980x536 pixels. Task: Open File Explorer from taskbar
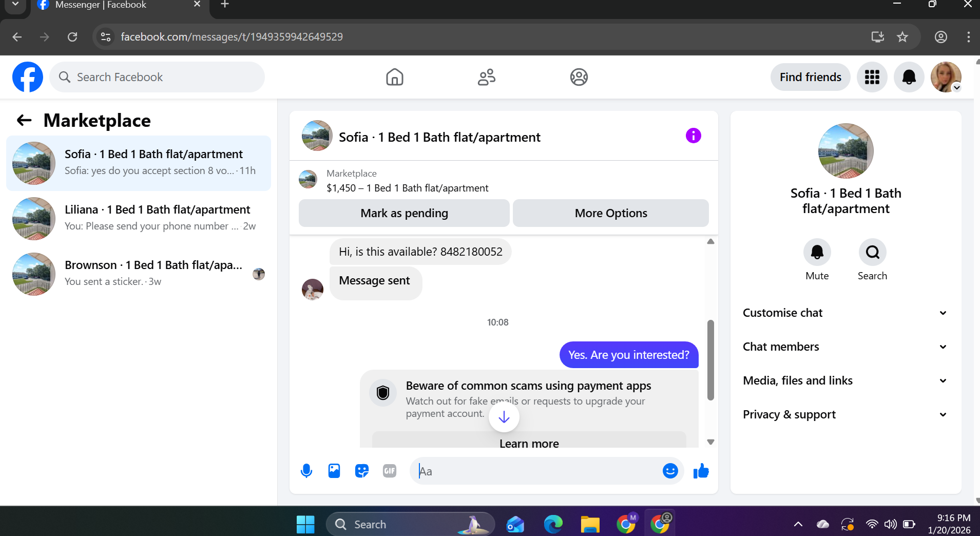(x=590, y=524)
